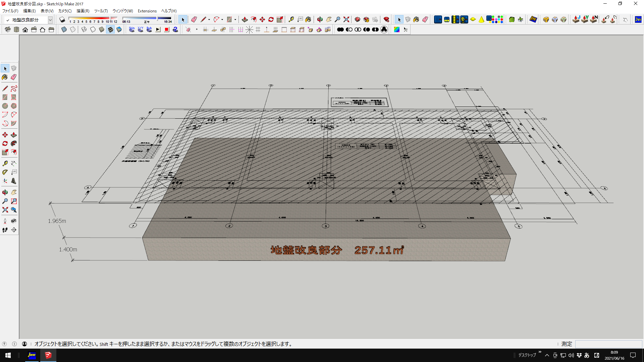Select the Eraser tool in top toolbar
Screen dimensions: 644x362
194,20
